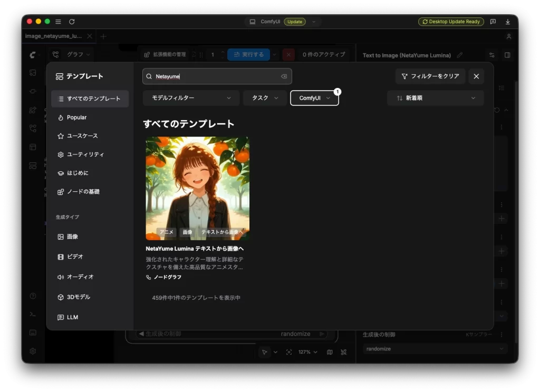Select the ユースケース category

point(90,136)
